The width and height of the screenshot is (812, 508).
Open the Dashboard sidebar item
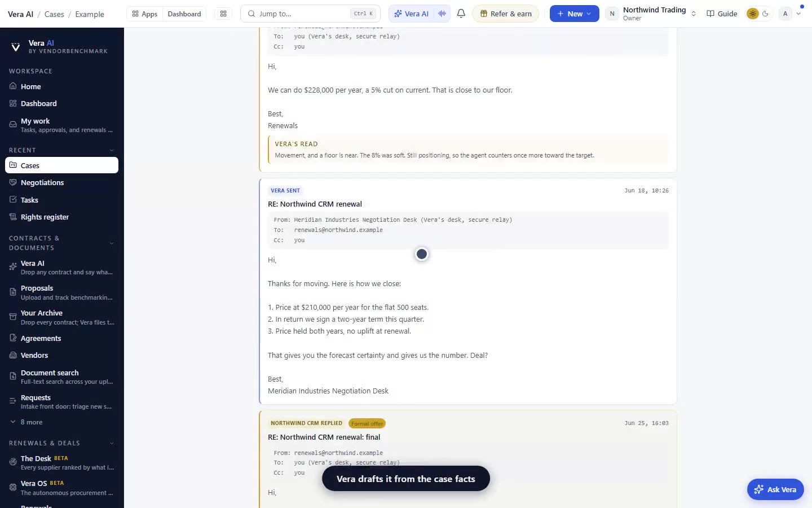point(62,103)
